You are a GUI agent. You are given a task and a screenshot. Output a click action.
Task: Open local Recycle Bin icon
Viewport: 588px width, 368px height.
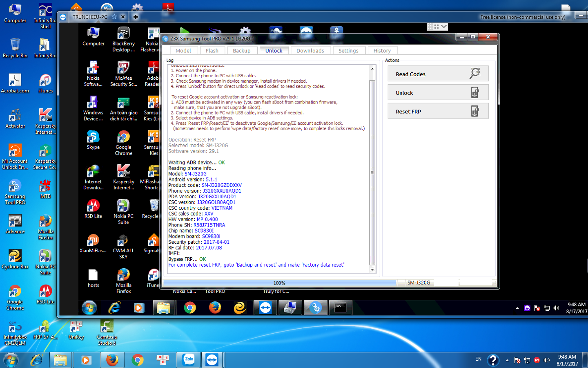[x=15, y=48]
